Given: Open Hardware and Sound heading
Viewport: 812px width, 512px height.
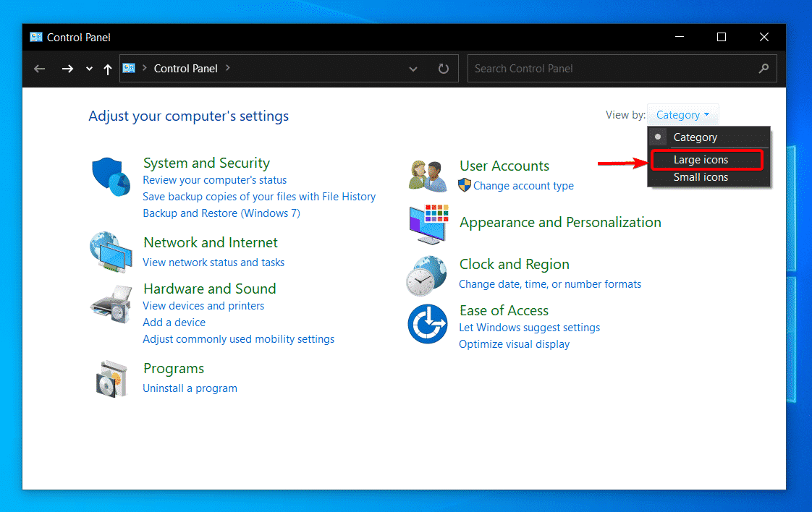Looking at the screenshot, I should coord(209,289).
